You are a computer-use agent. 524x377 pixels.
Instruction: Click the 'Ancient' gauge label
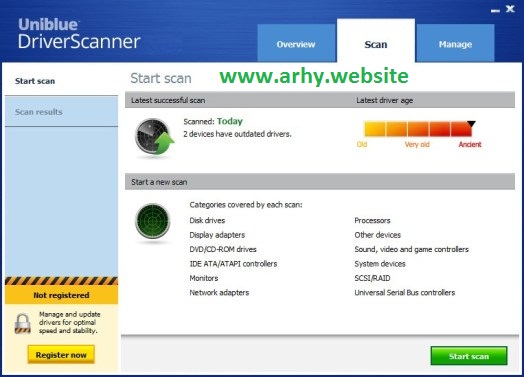(x=470, y=144)
